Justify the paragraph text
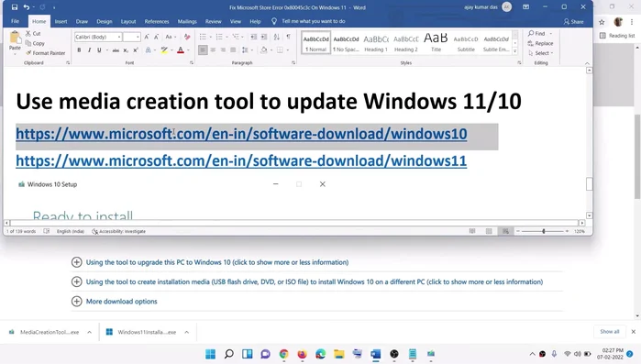This screenshot has width=641, height=364. coord(233,50)
